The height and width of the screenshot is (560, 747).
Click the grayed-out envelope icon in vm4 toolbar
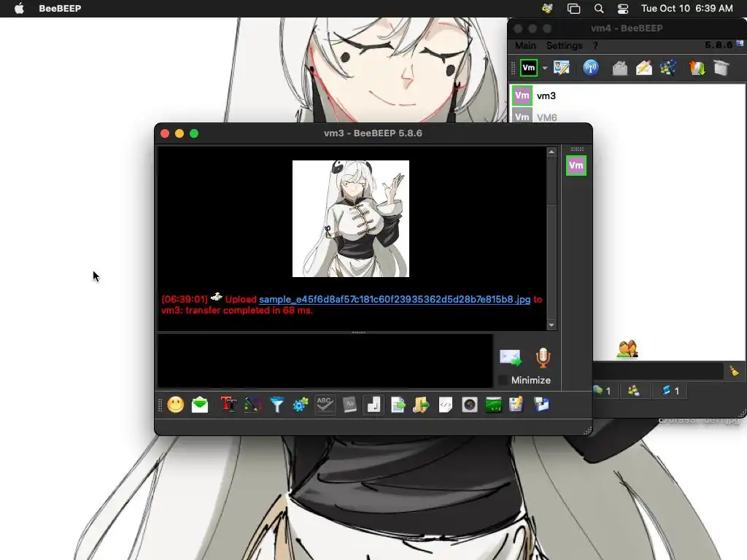(620, 68)
